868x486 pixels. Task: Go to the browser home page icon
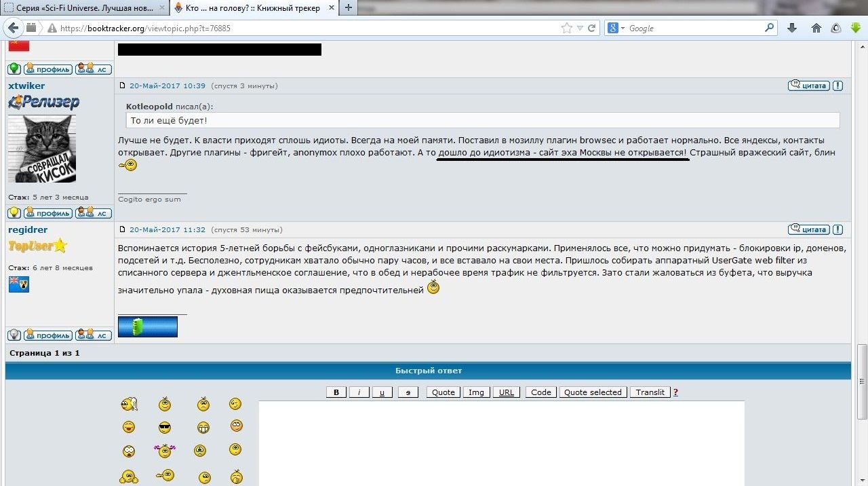pos(816,28)
